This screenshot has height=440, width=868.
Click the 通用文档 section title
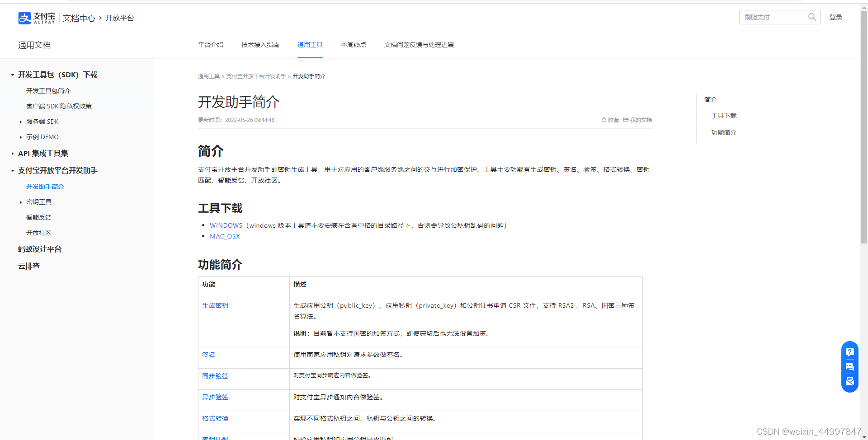click(x=34, y=45)
